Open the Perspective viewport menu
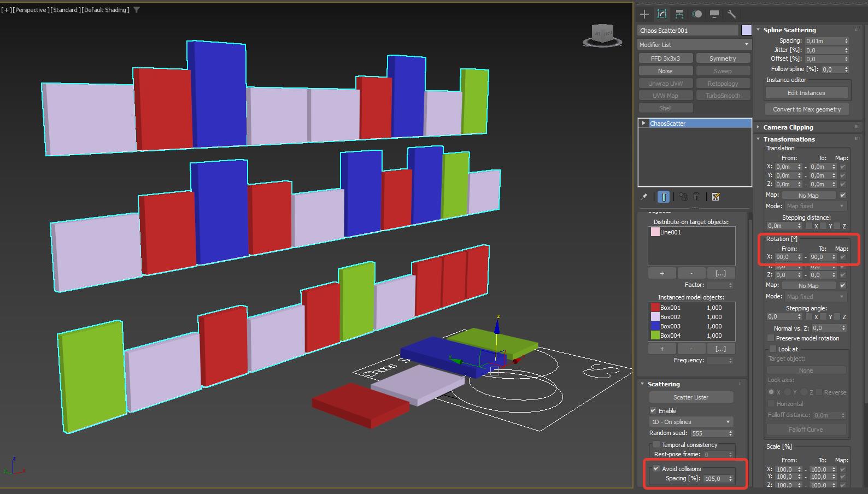The image size is (868, 494). 31,10
